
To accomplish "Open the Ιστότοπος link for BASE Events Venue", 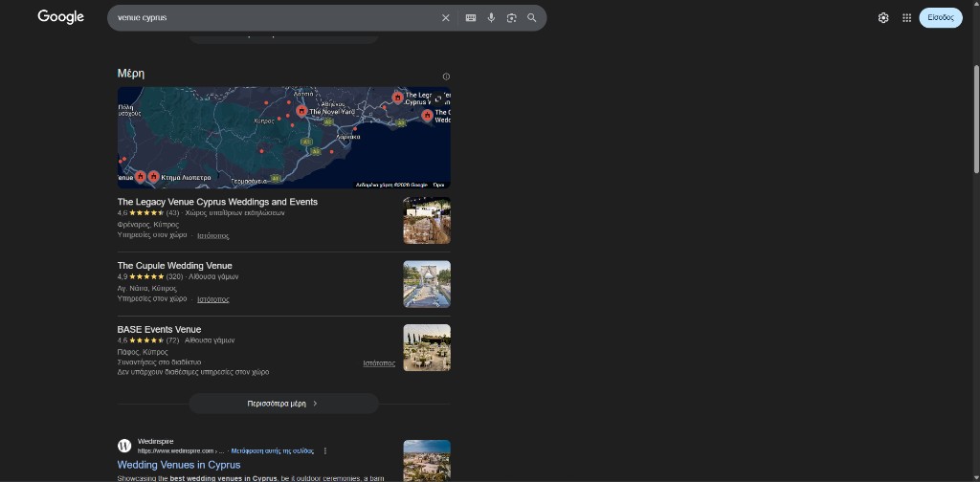I will (x=379, y=362).
